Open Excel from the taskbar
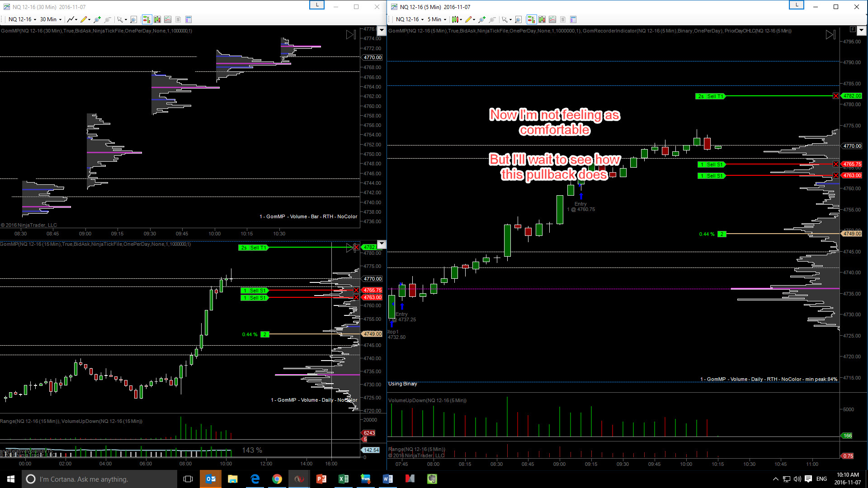Viewport: 868px width, 488px height. click(x=344, y=479)
